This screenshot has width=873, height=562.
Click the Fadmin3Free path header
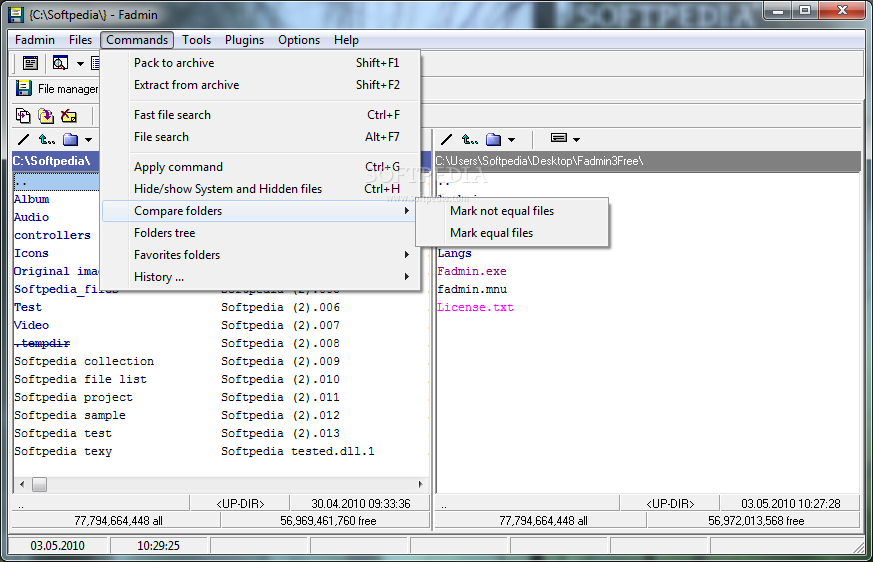click(648, 161)
